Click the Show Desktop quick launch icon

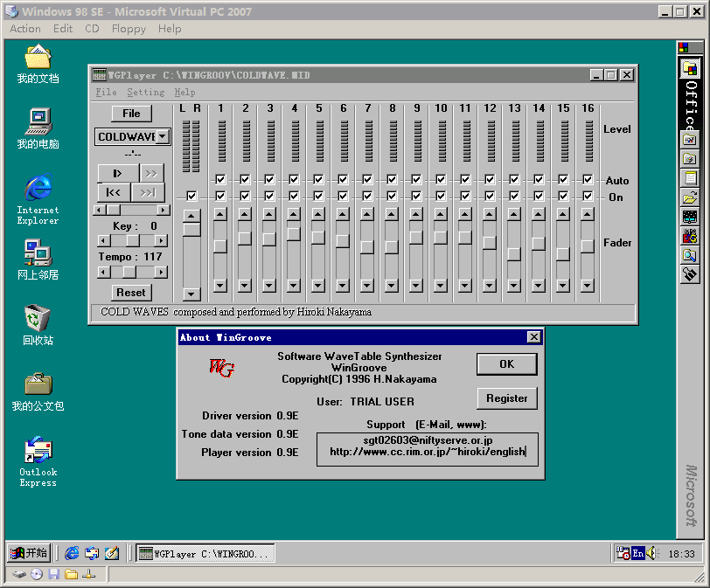pos(111,553)
